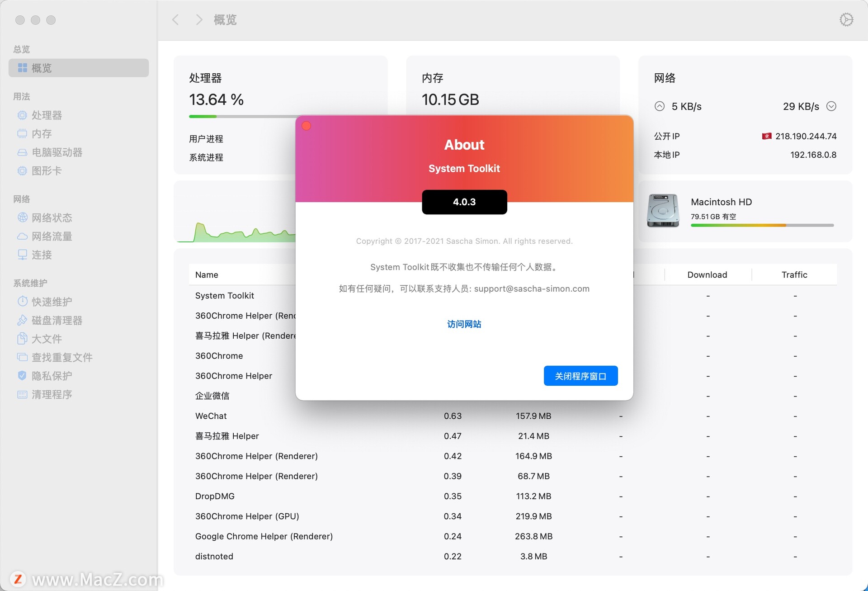Click the 处理器 chip icon in sidebar

[22, 115]
